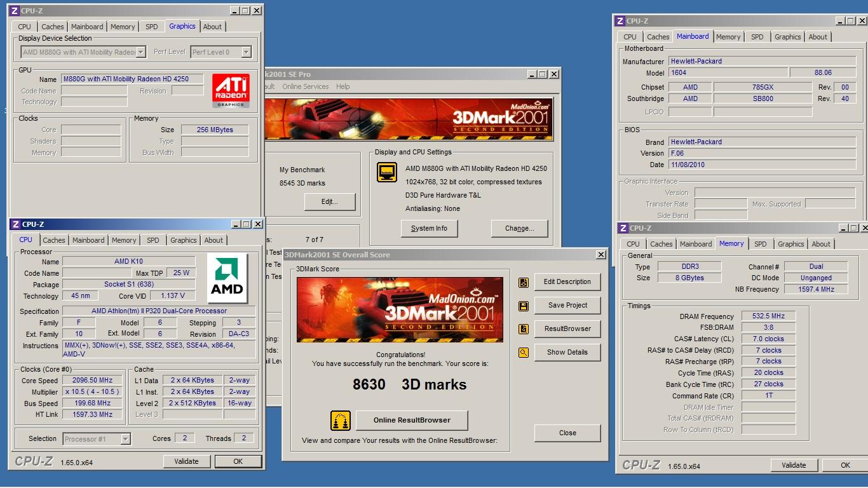Click the Memory Size 256 MBytes value
The width and height of the screenshot is (868, 488).
215,130
